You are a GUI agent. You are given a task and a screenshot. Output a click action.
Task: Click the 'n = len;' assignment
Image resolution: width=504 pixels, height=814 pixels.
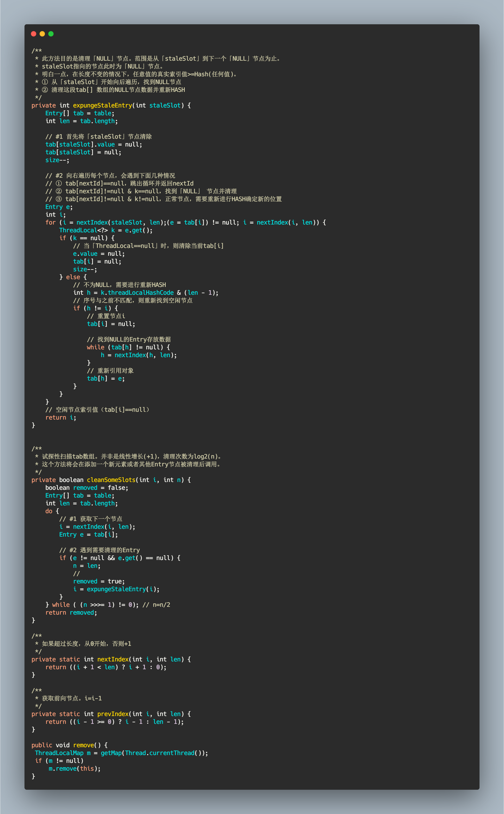[x=86, y=566]
